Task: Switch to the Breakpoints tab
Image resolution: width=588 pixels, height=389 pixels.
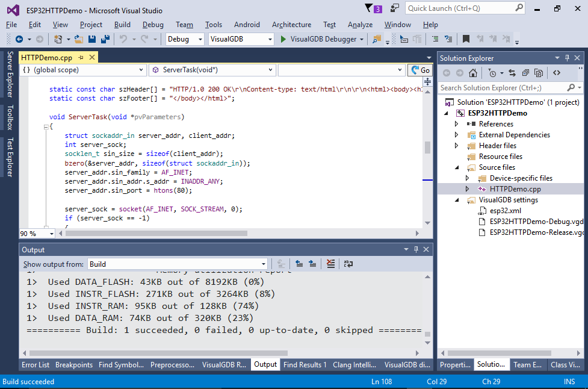Action: [x=74, y=365]
